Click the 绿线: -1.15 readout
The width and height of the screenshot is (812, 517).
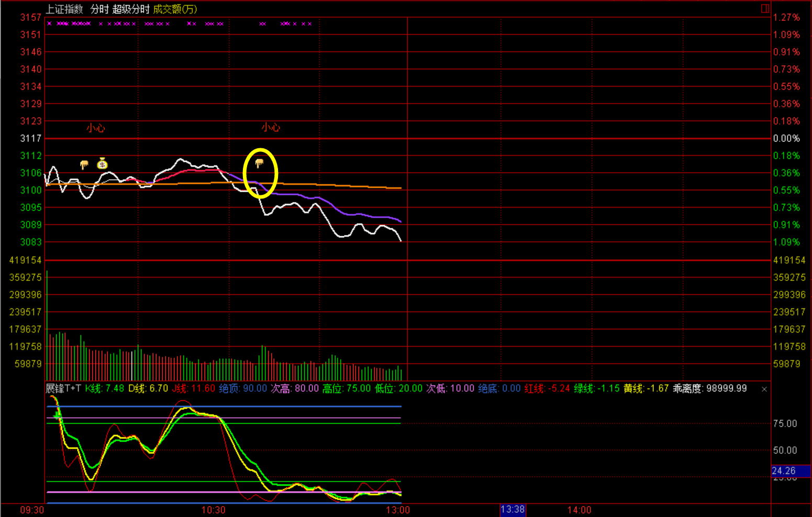point(597,388)
